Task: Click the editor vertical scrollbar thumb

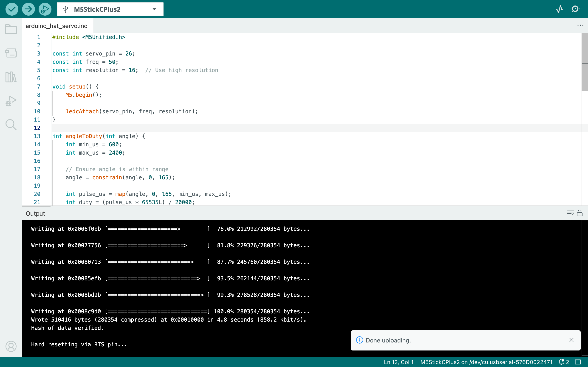Action: (x=585, y=62)
